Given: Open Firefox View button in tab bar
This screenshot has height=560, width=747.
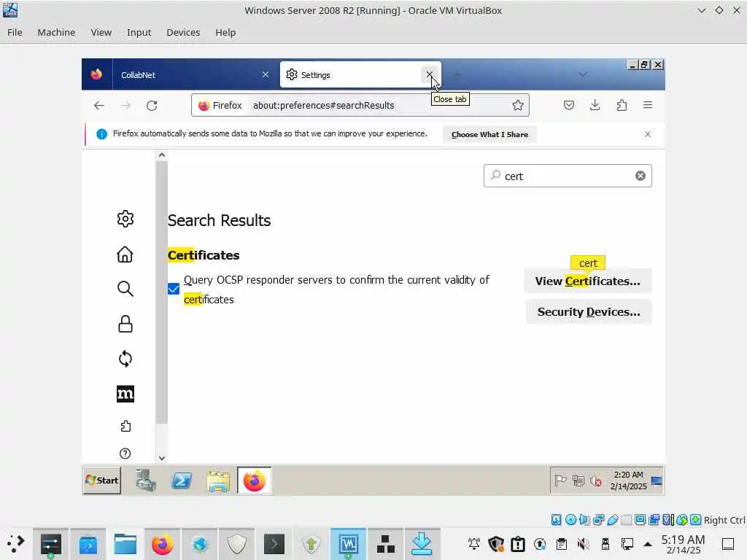Looking at the screenshot, I should (x=97, y=75).
